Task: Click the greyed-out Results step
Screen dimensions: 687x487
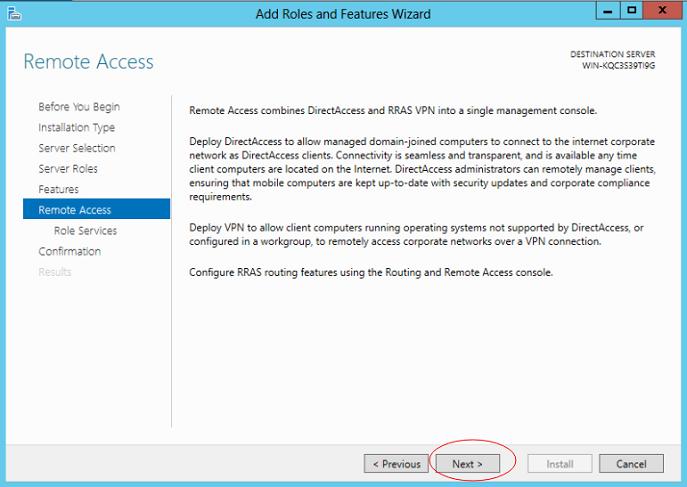Action: pyautogui.click(x=55, y=272)
